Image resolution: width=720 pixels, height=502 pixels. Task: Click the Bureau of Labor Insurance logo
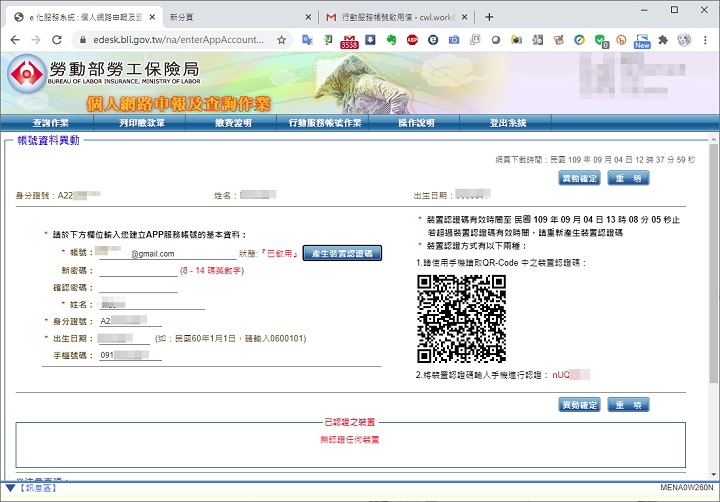pyautogui.click(x=27, y=73)
